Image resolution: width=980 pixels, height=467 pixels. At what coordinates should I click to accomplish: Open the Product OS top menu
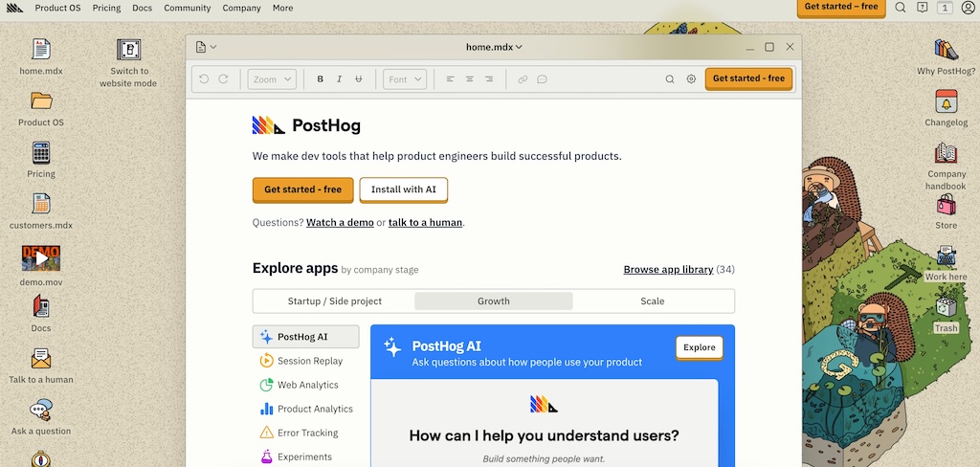click(57, 8)
